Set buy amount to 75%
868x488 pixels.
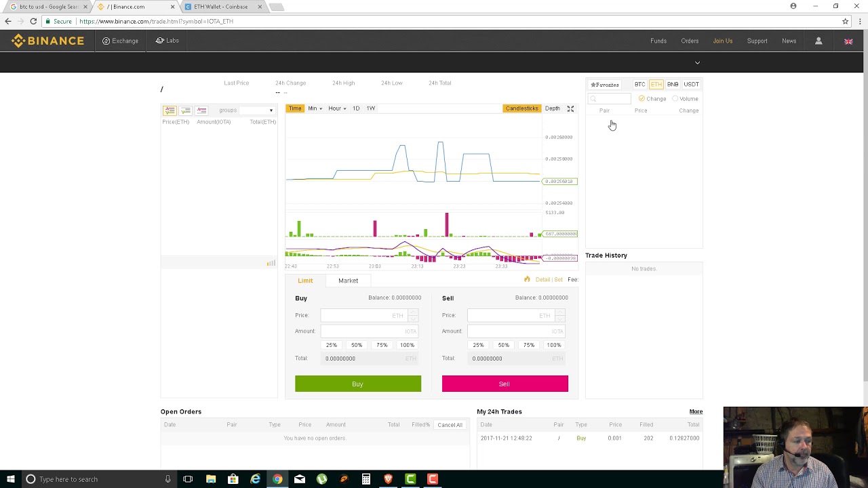click(382, 345)
